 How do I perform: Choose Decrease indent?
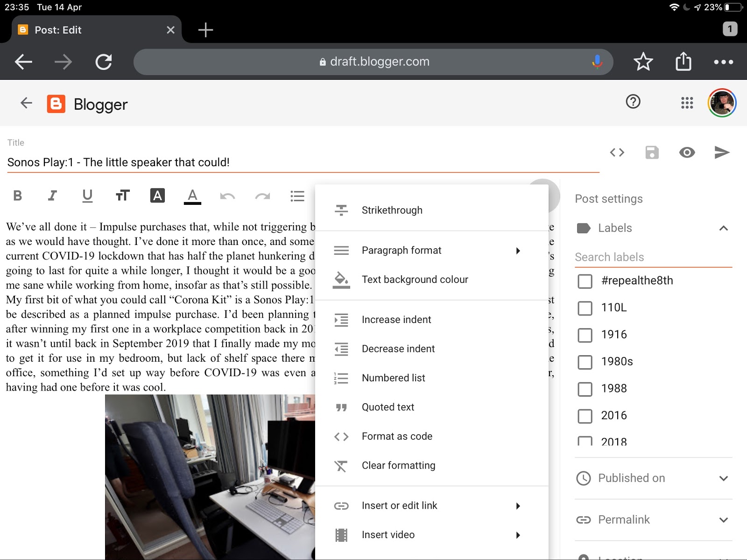(x=432, y=349)
